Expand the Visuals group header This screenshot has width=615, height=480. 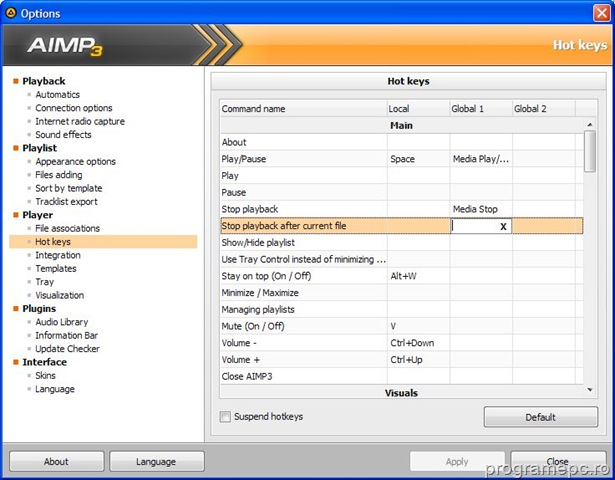tap(402, 393)
